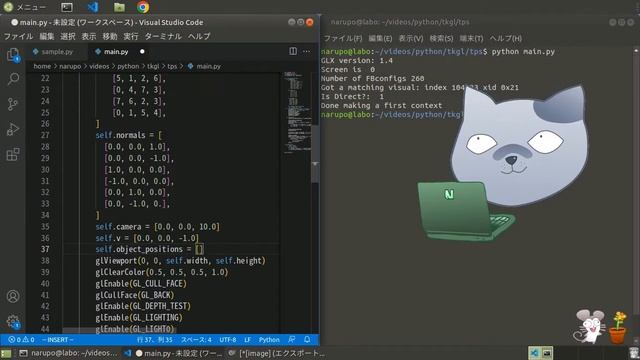Open the ヘルプ(H) menu in terminal window
The width and height of the screenshot is (640, 360).
pyautogui.click(x=506, y=38)
